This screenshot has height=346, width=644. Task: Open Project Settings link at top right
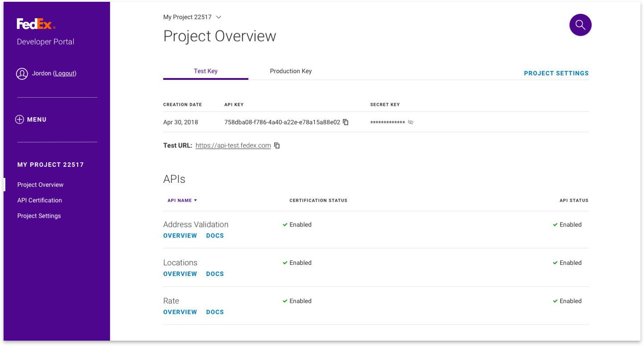556,74
